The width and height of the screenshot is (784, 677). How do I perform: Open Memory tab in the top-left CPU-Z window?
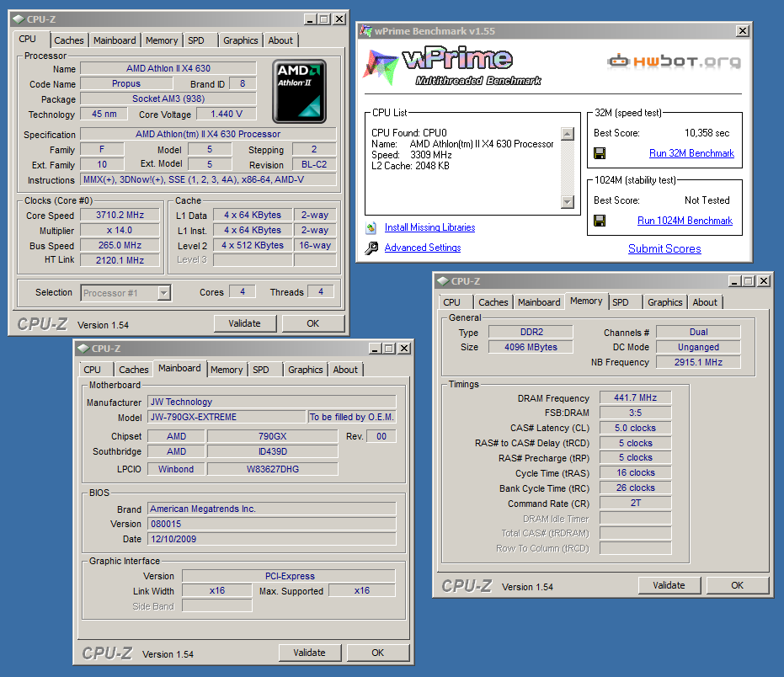pyautogui.click(x=162, y=40)
